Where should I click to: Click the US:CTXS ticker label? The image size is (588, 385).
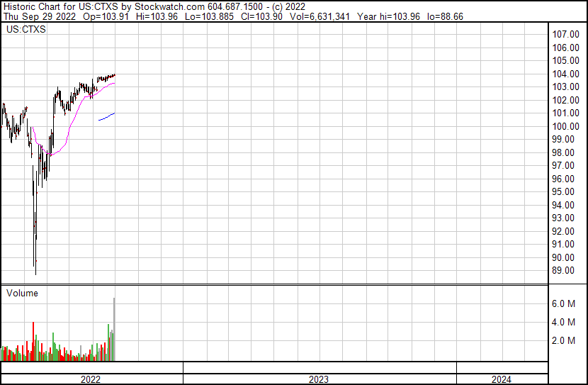pos(26,29)
